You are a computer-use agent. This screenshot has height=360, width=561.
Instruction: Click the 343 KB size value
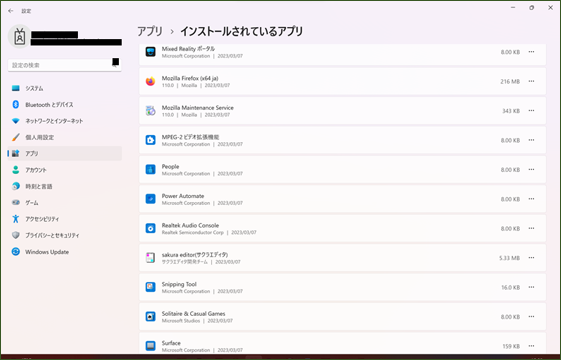pos(511,111)
